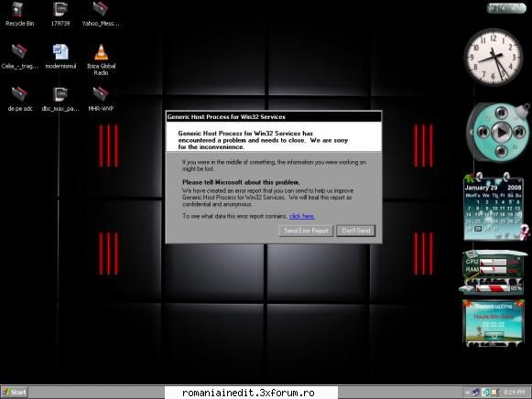Viewport: 532px width, 399px height.
Task: Click the January 29 calendar header
Action: tap(481, 188)
